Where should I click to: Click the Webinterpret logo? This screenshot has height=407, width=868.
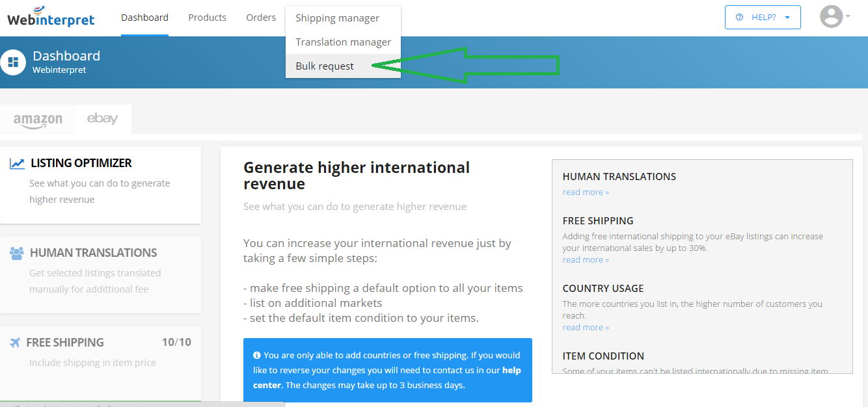click(x=51, y=18)
